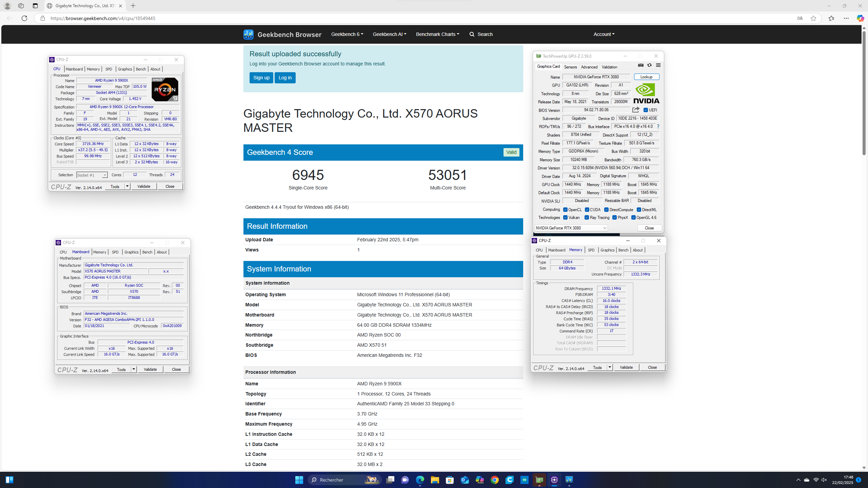Viewport: 868px width, 488px height.
Task: Click the page vertical scrollbar thumb
Action: 864,93
